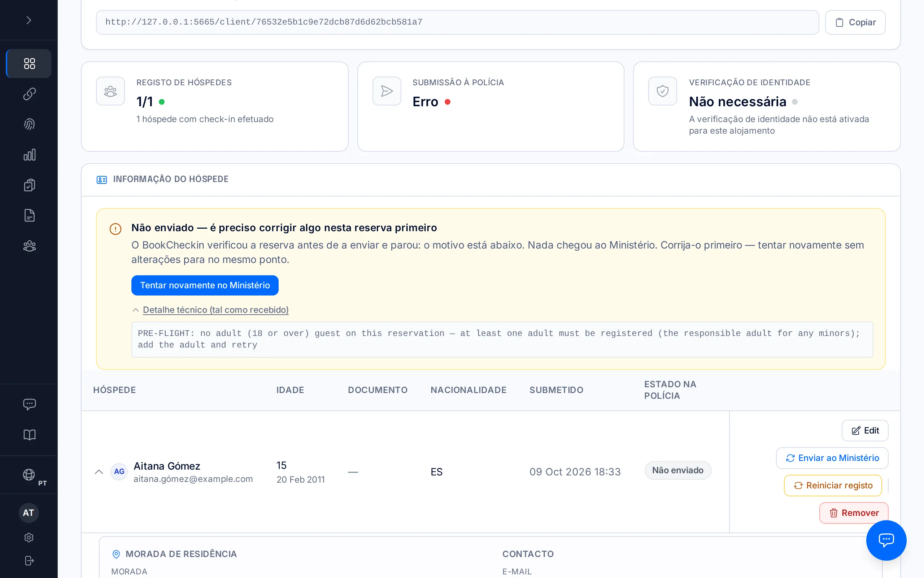Open the link chain icon in sidebar
Viewport: 924px width, 578px height.
[x=29, y=94]
